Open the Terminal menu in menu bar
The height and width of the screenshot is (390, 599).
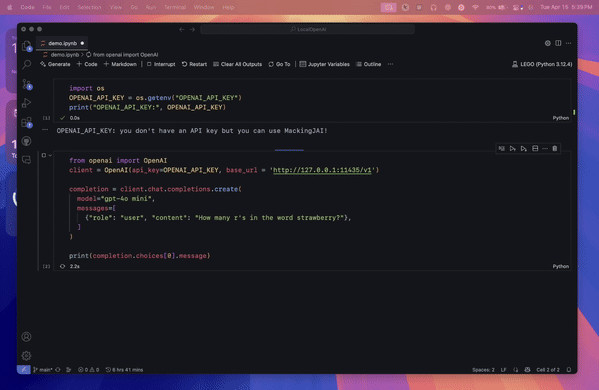(x=175, y=7)
